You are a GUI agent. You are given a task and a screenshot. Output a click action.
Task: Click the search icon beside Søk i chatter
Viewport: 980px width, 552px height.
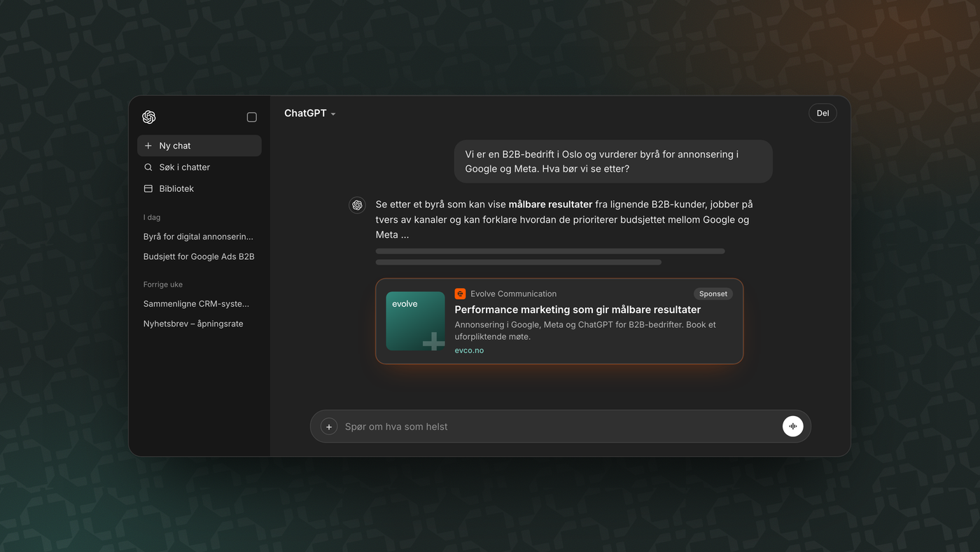pos(148,167)
